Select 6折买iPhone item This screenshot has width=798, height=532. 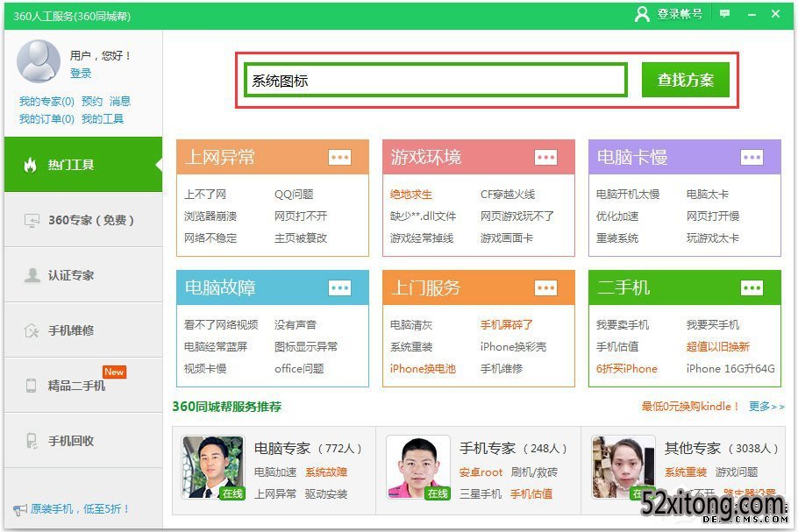coord(626,369)
